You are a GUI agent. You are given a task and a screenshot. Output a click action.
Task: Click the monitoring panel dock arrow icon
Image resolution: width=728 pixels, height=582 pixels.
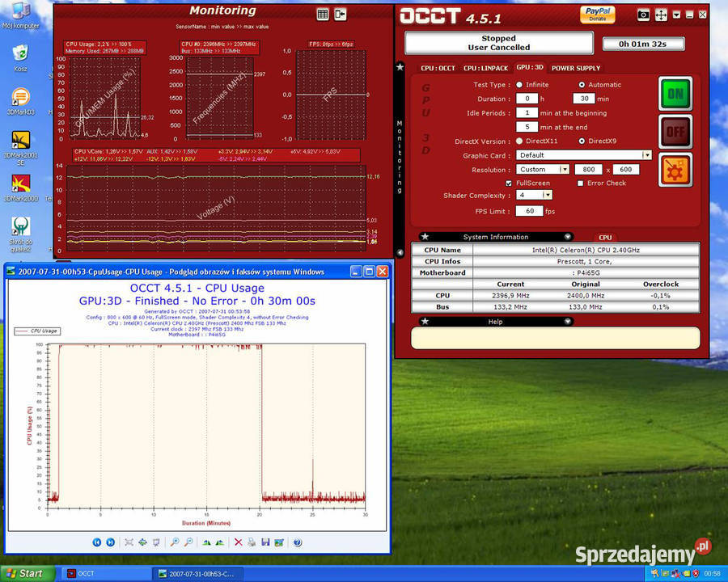(x=341, y=14)
